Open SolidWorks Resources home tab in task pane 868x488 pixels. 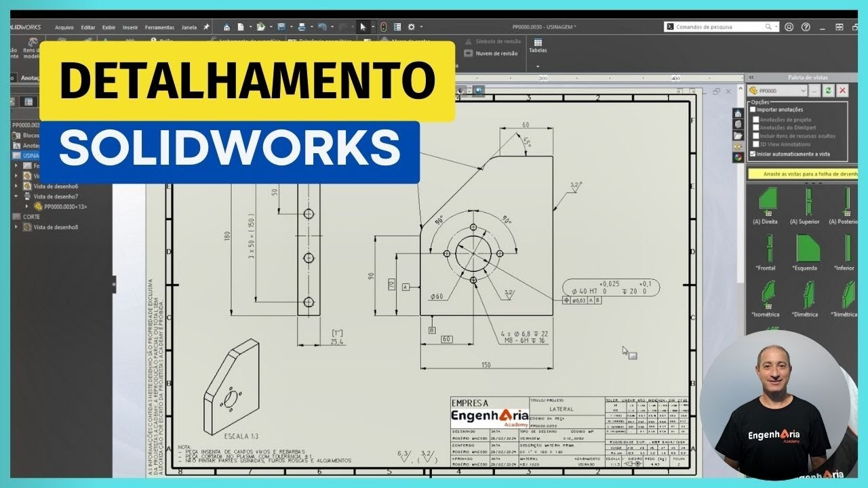[738, 113]
